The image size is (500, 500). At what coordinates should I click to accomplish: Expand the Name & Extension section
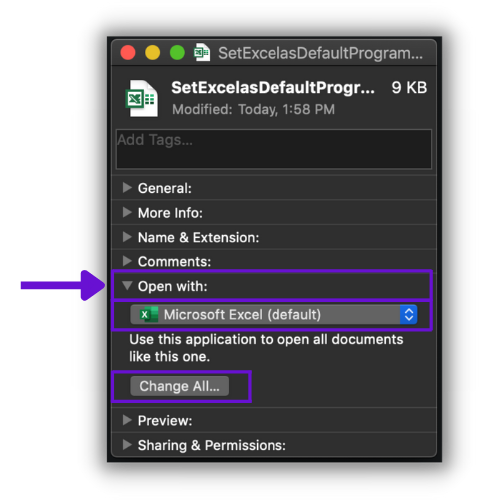point(127,237)
